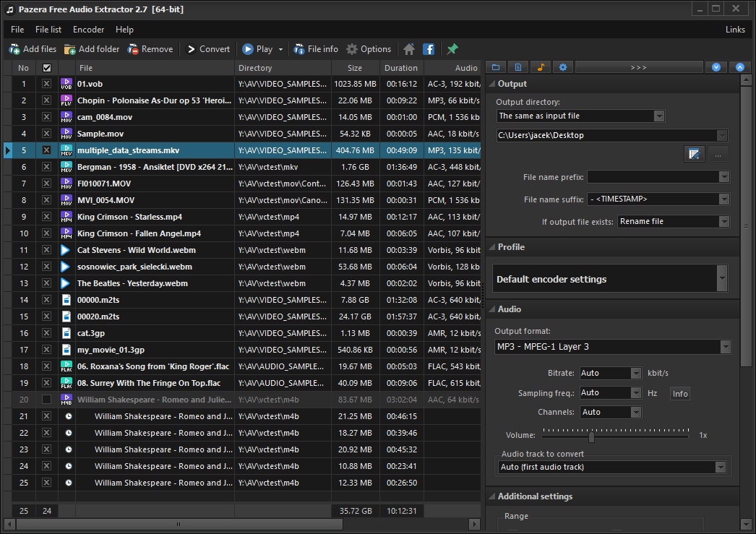Screen dimensions: 756x534
Task: Toggle the select-all checkbox in header
Action: coord(47,68)
